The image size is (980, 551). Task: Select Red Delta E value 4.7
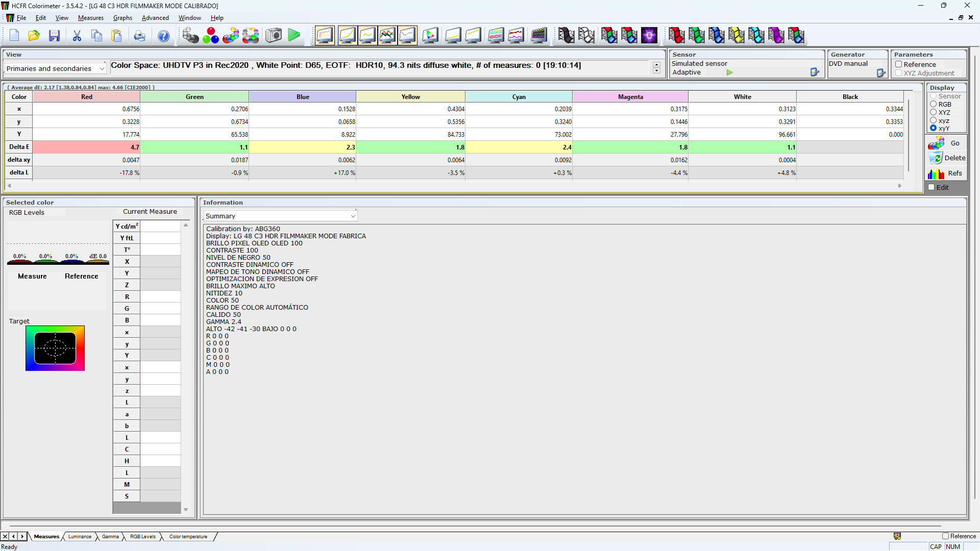tap(87, 147)
